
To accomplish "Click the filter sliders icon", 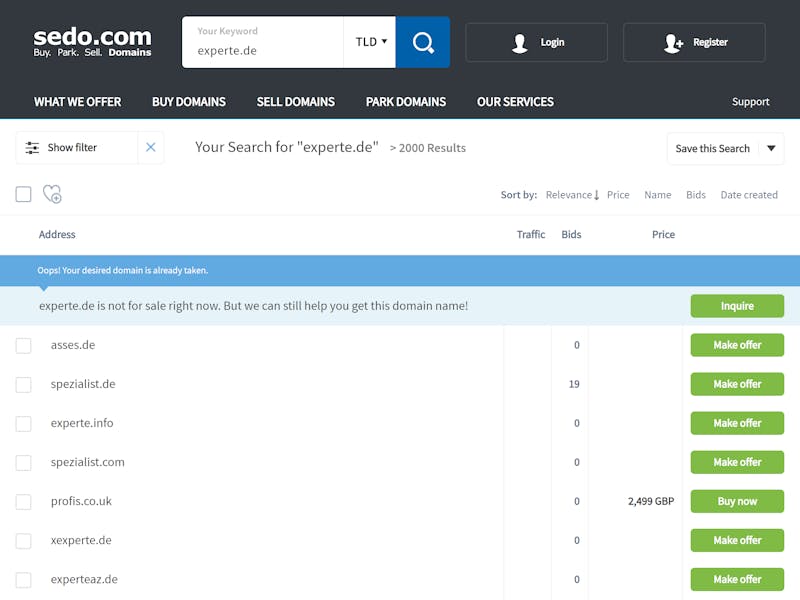I will (x=32, y=147).
